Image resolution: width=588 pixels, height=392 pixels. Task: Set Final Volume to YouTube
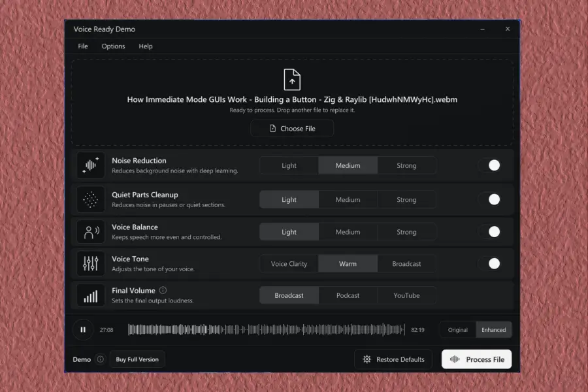[x=406, y=295]
